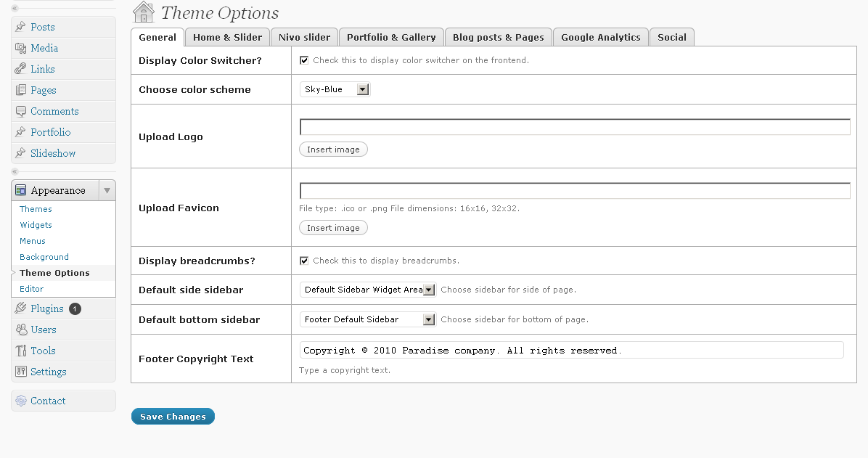Click Insert image under Upload Logo
This screenshot has height=458, width=868.
pos(333,150)
